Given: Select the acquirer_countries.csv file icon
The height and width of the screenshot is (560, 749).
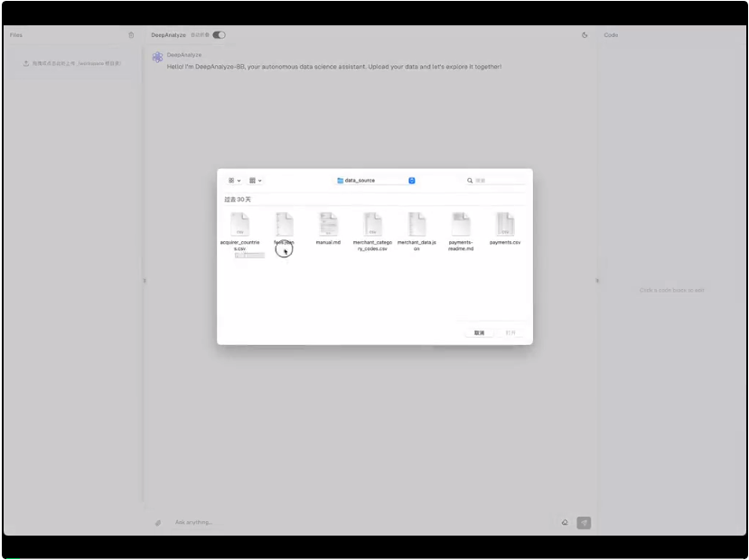Looking at the screenshot, I should pos(239,225).
